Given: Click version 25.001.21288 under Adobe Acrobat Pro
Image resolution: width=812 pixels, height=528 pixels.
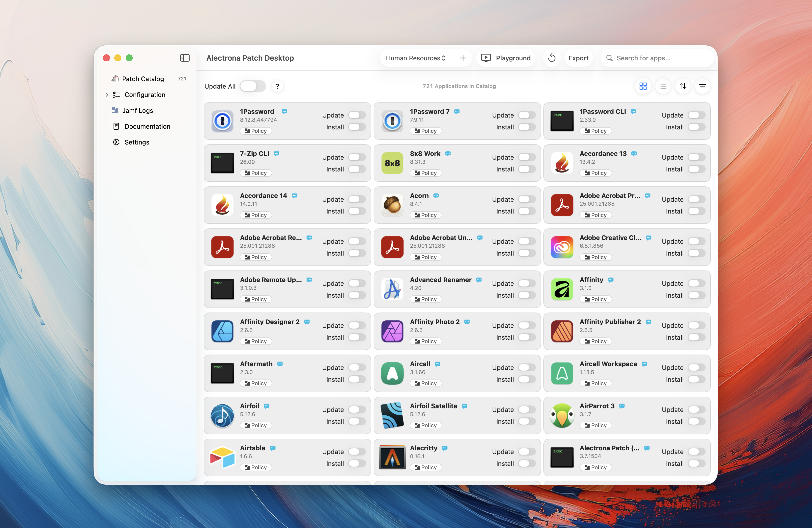Looking at the screenshot, I should pos(597,204).
